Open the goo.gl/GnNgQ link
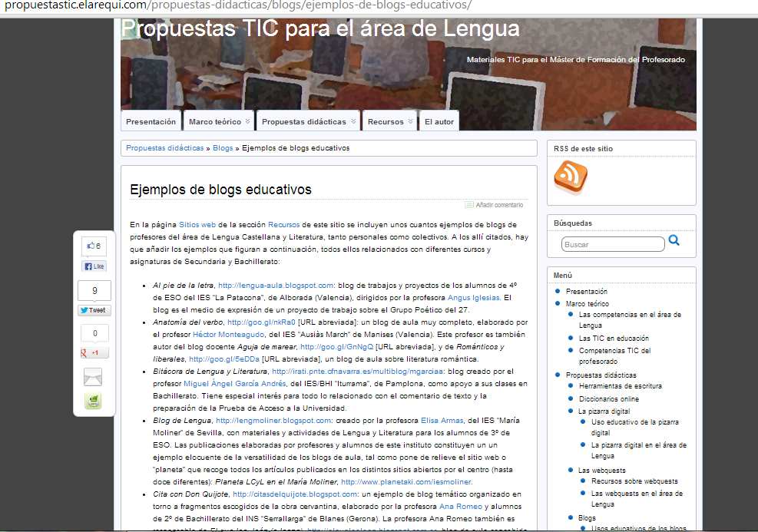 pos(337,347)
